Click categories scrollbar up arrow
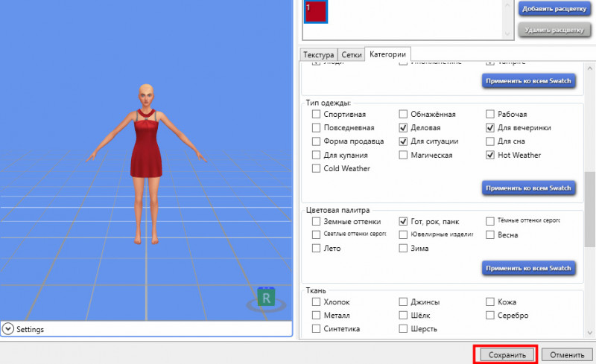Viewport: 596px width, 364px height. 589,68
